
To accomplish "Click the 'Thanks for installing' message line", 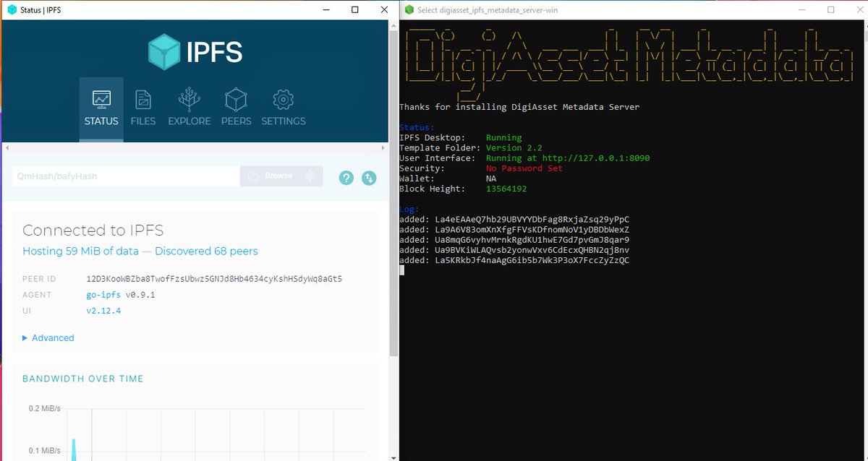I will 519,107.
